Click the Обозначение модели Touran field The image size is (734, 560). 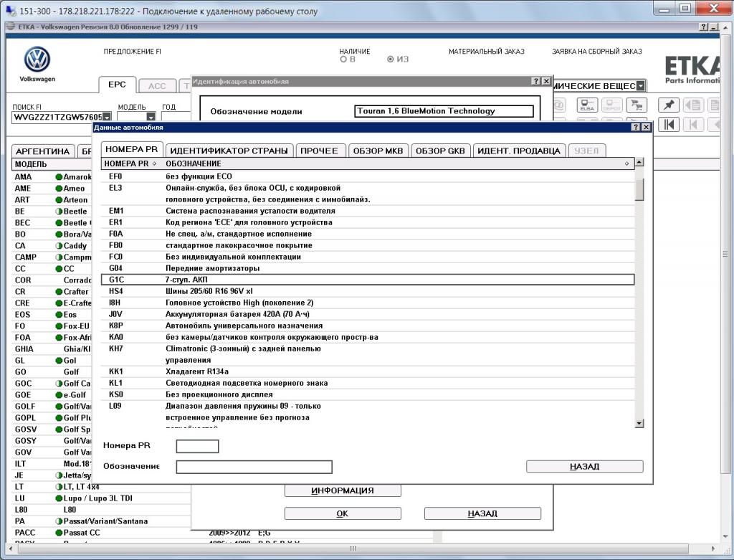tap(444, 111)
